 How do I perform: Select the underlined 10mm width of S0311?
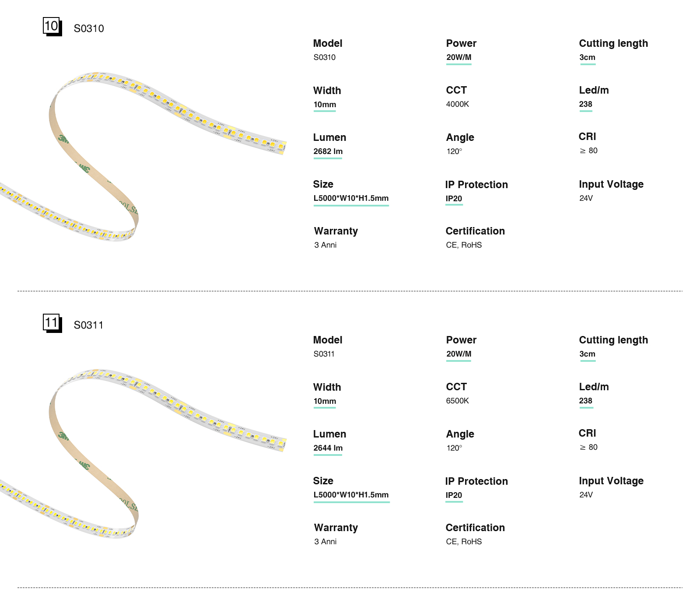(325, 401)
